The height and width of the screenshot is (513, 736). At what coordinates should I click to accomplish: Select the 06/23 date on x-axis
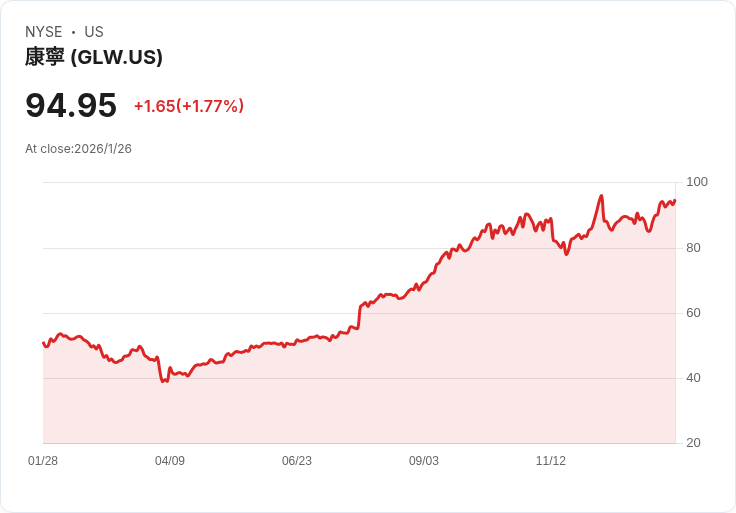[x=297, y=461]
